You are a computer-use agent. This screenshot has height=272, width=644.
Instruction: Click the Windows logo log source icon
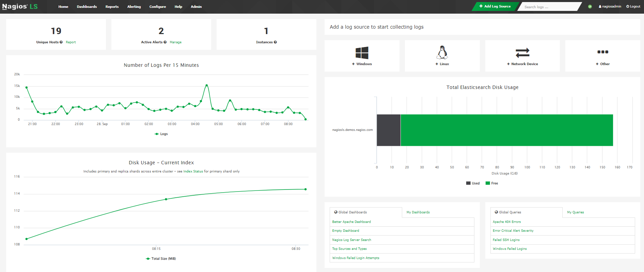pos(362,53)
